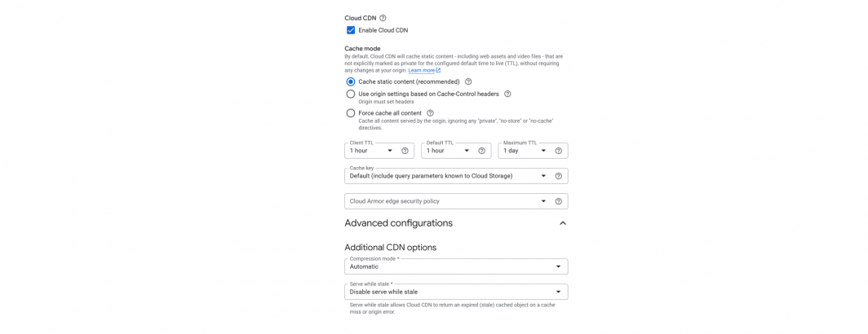Show help for Force cache all content
The width and height of the screenshot is (868, 334).
point(430,112)
